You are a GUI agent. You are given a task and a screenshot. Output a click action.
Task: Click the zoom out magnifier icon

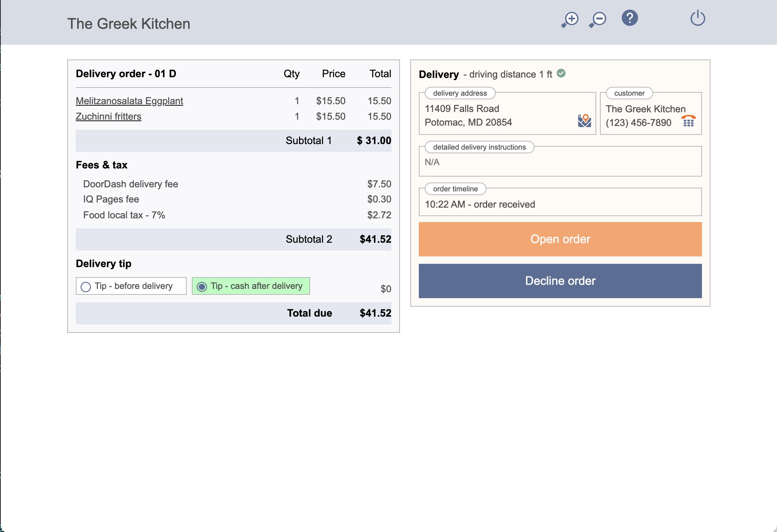click(598, 19)
